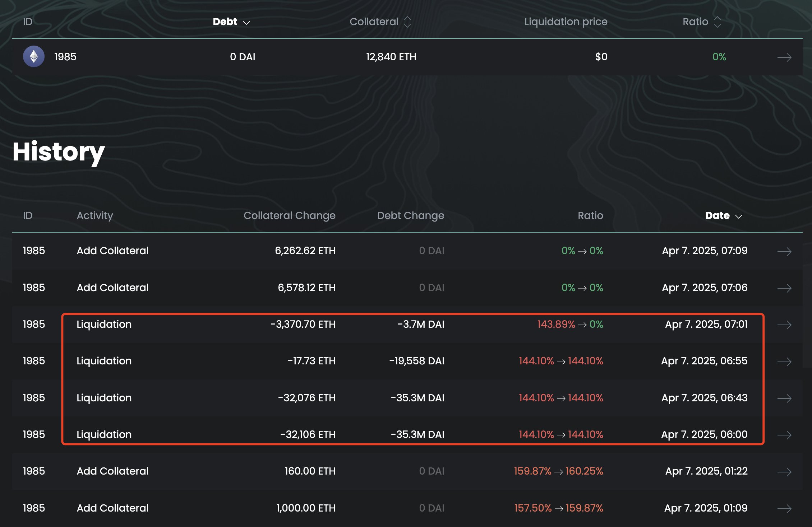
Task: Click the Debt Change column header
Action: click(410, 215)
